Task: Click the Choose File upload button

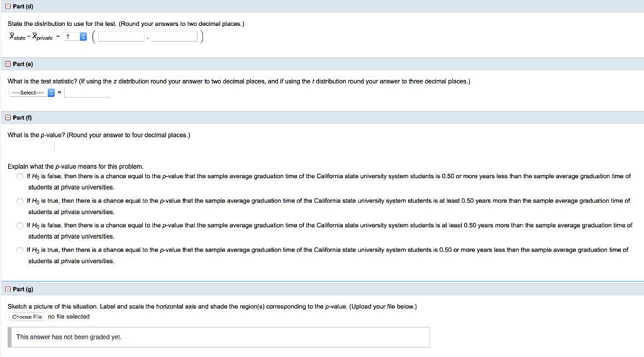Action: click(27, 317)
